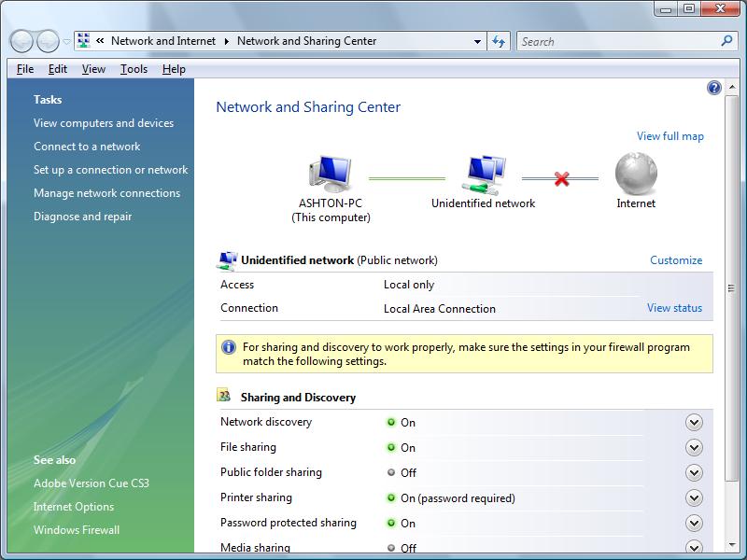Click the green status dot for Network discovery

(391, 422)
